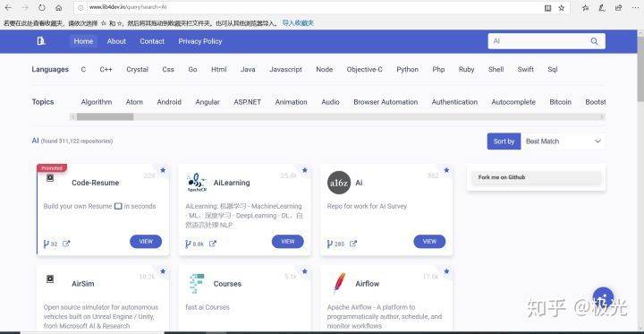Screen dimensions: 644x334
Task: Click topics scrollbar right arrow
Action: point(602,116)
